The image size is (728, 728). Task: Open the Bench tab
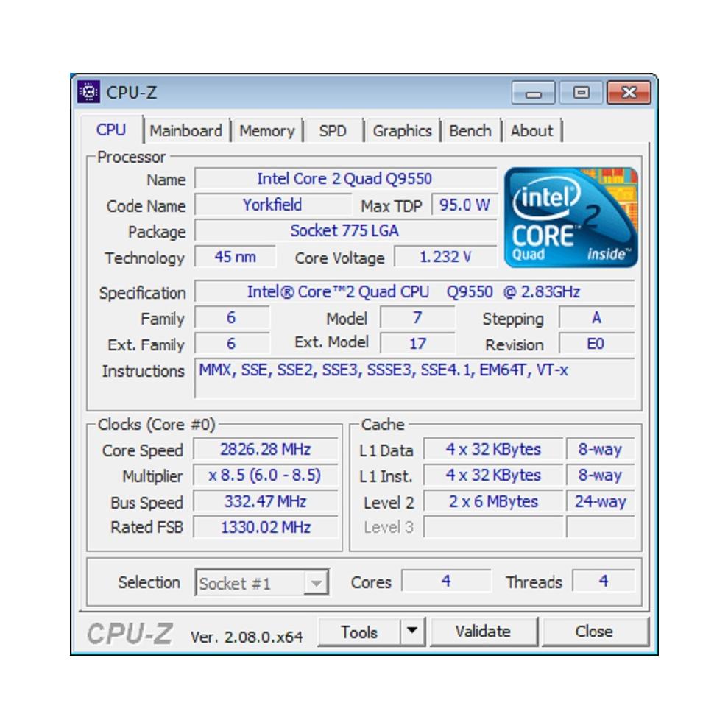(x=470, y=131)
